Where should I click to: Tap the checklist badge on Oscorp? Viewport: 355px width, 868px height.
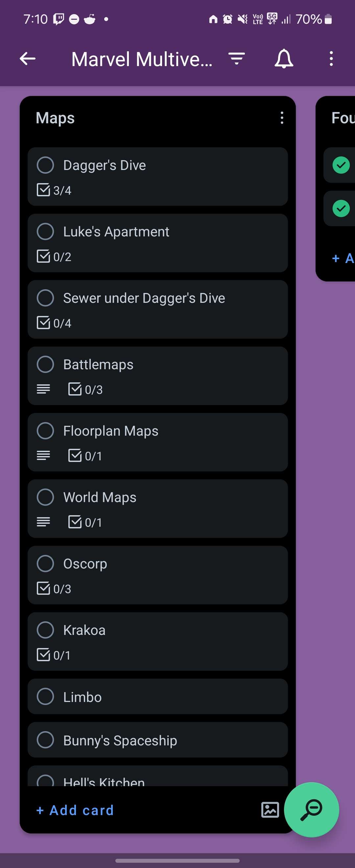coord(54,588)
